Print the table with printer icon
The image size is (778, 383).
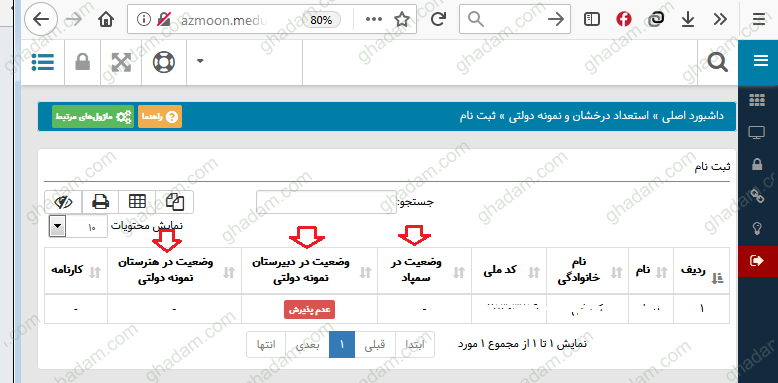point(100,201)
